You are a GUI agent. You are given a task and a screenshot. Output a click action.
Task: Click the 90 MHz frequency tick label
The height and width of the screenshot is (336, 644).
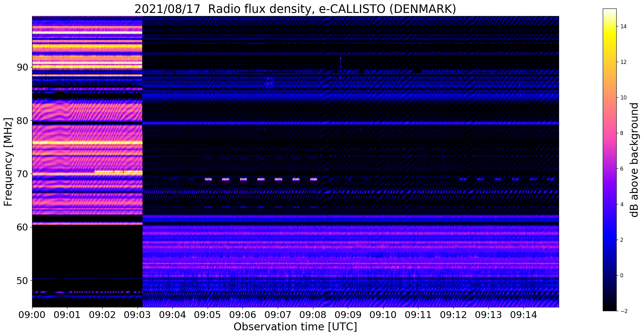(23, 67)
